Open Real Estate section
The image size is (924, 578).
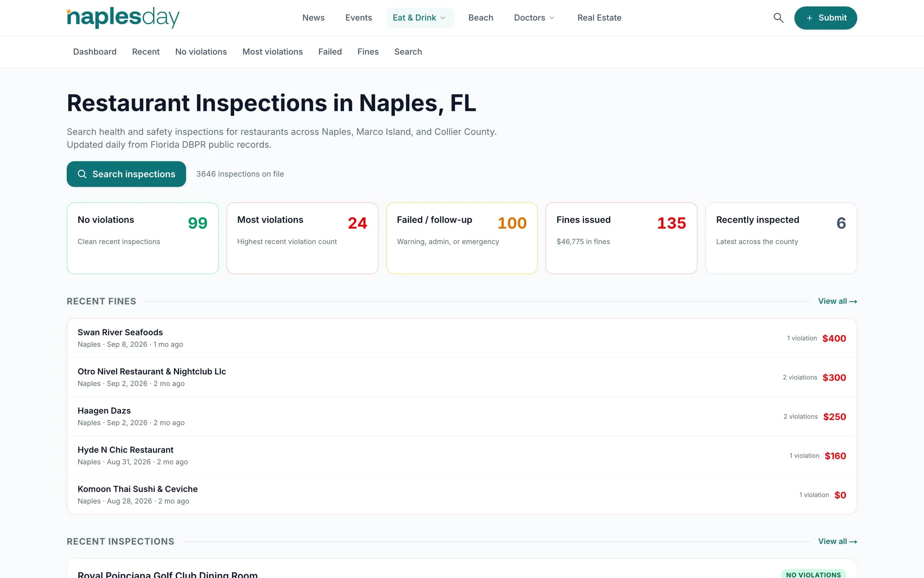click(x=599, y=18)
